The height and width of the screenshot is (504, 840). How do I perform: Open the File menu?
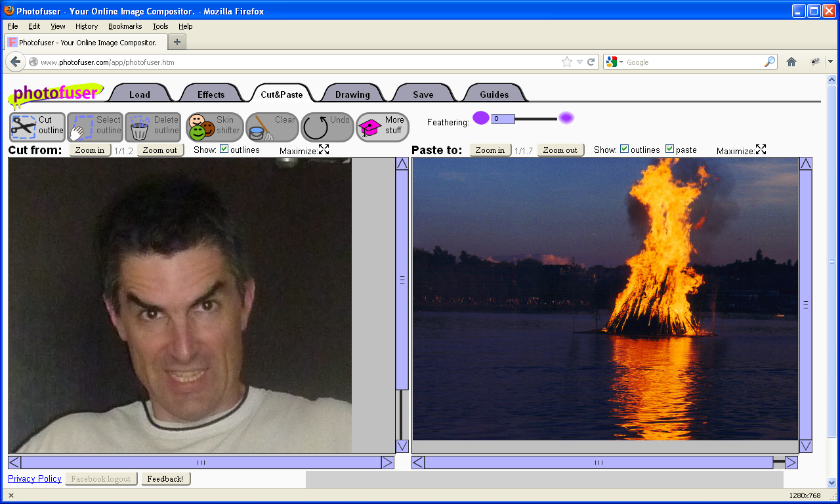(x=12, y=26)
